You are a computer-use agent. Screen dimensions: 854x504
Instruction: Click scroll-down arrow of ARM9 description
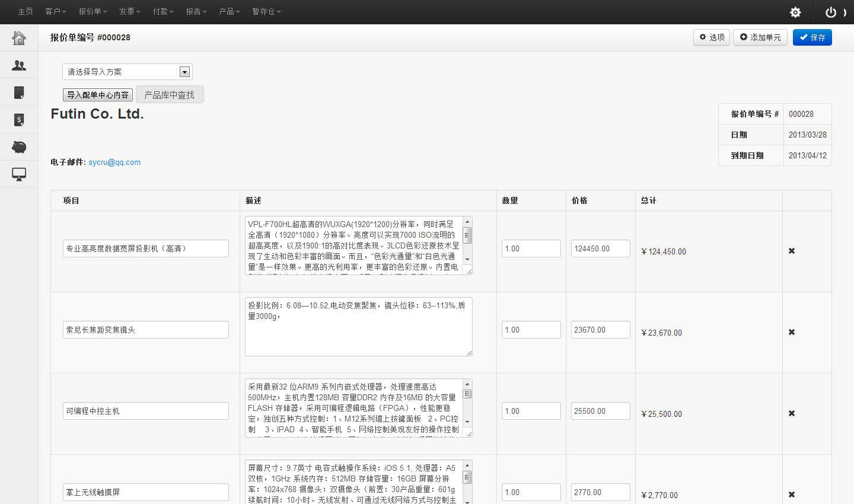(467, 422)
